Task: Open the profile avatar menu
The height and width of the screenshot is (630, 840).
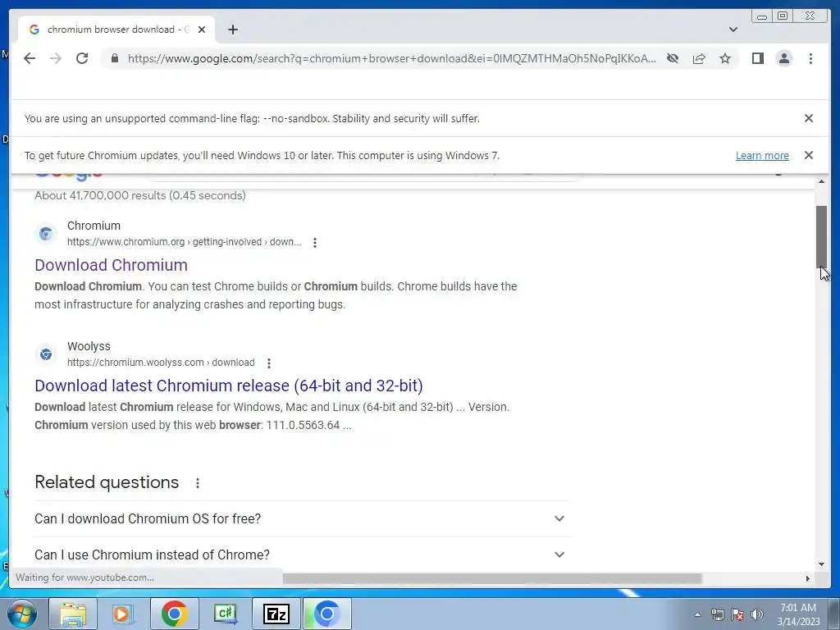Action: pos(783,58)
